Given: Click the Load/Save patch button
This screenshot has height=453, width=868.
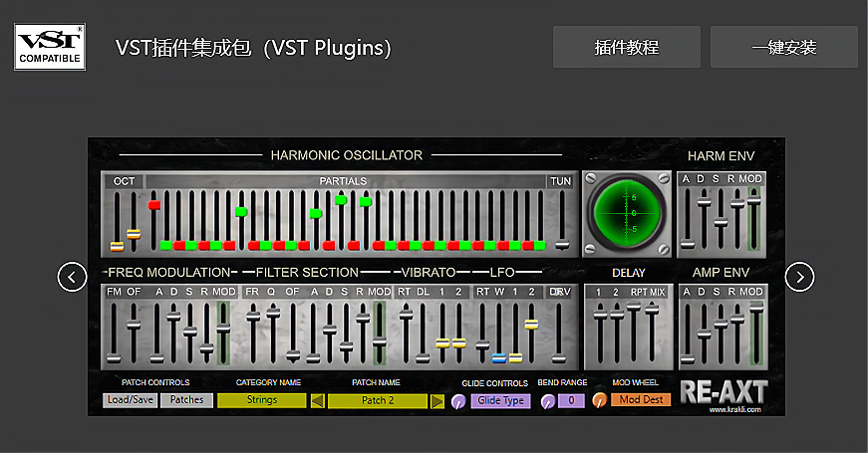Looking at the screenshot, I should pos(129,400).
